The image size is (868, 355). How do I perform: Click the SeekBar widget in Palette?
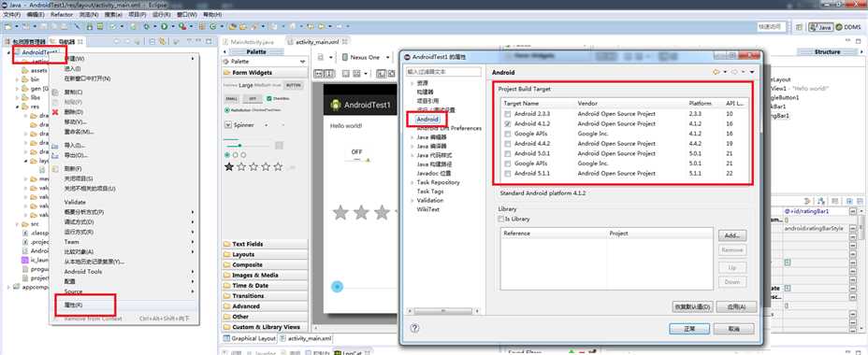pyautogui.click(x=248, y=146)
